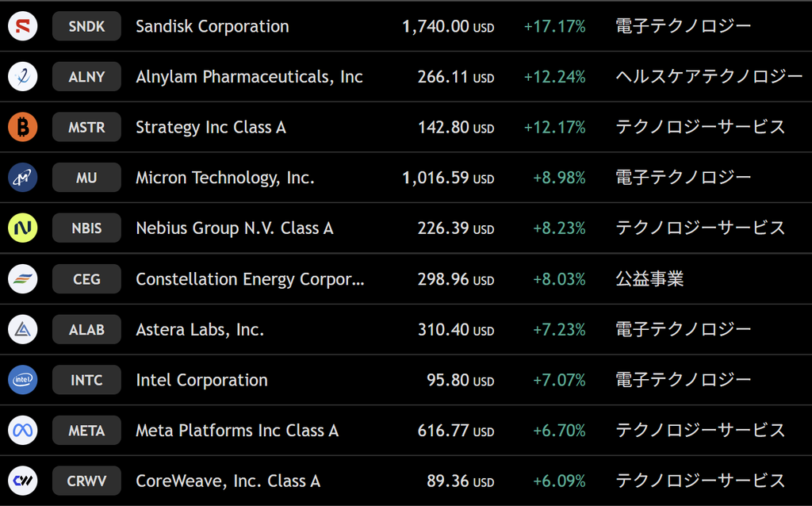Open the SNDK ticker badge
The image size is (812, 506).
[x=86, y=26]
